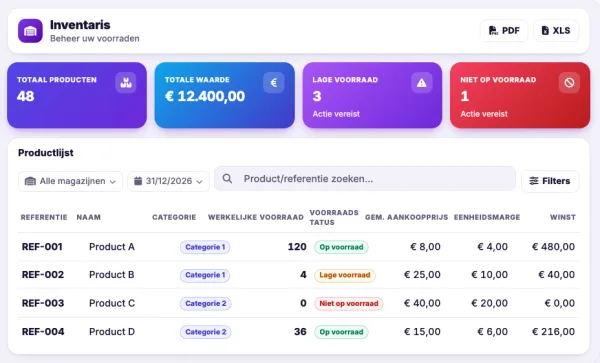The image size is (600, 363).
Task: Select the Lage Voorraad summary card
Action: point(372,95)
